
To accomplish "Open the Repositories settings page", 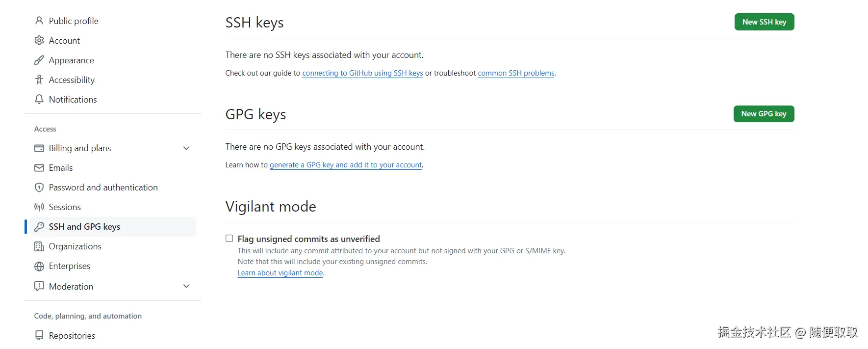I will tap(72, 336).
